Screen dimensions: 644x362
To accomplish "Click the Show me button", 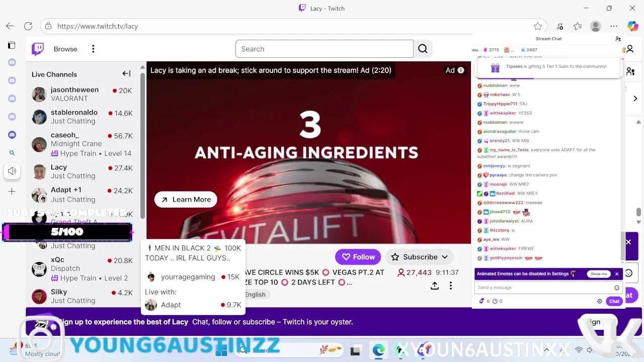I will [x=599, y=274].
